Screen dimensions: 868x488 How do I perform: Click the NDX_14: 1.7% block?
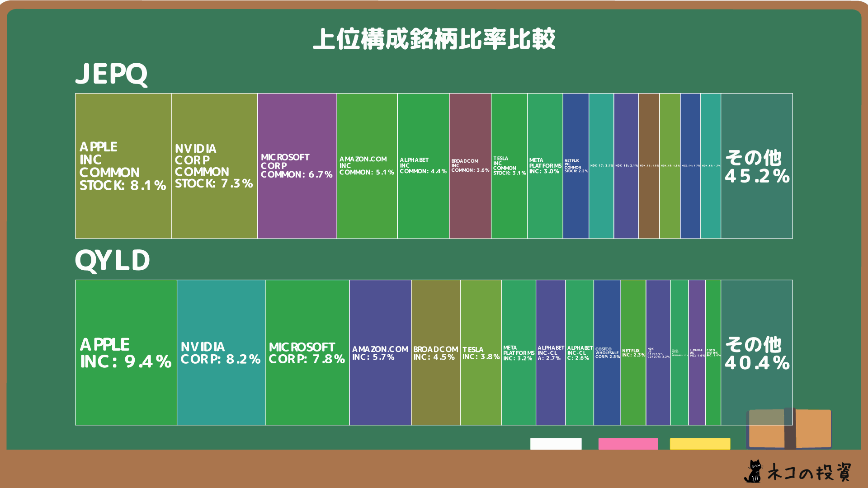[690, 166]
